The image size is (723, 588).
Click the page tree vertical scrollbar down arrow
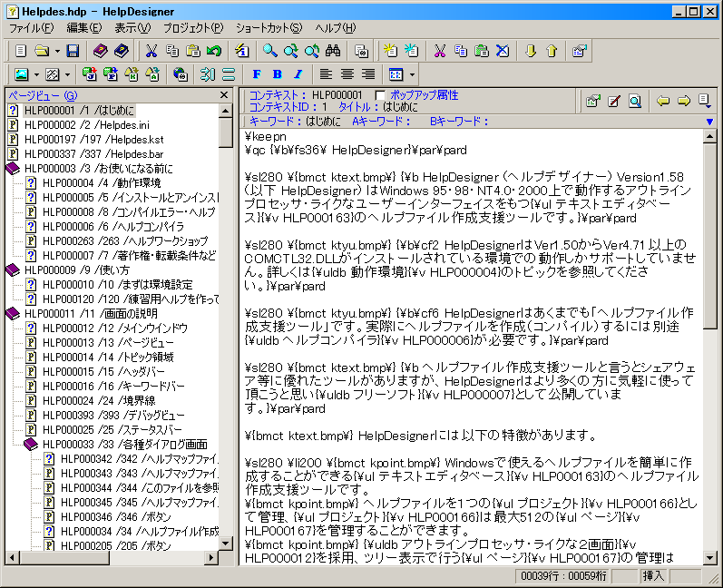pos(226,543)
